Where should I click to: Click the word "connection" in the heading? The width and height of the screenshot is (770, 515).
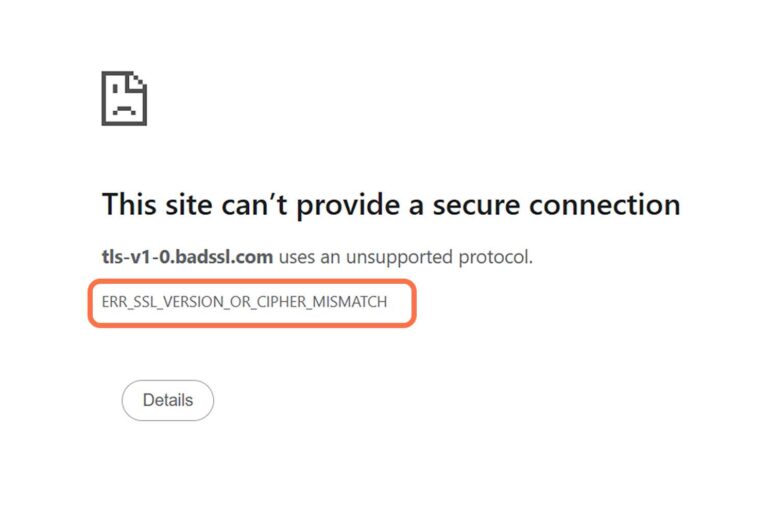tap(605, 204)
